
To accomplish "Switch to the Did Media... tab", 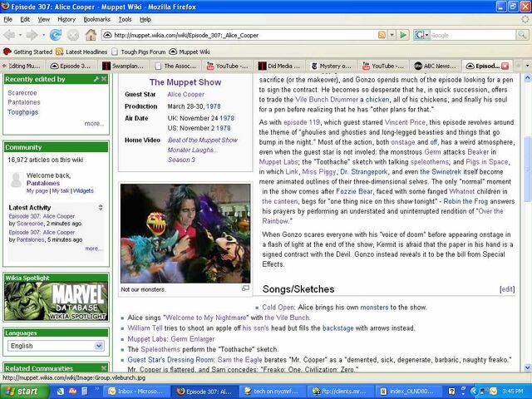I will tap(280, 66).
